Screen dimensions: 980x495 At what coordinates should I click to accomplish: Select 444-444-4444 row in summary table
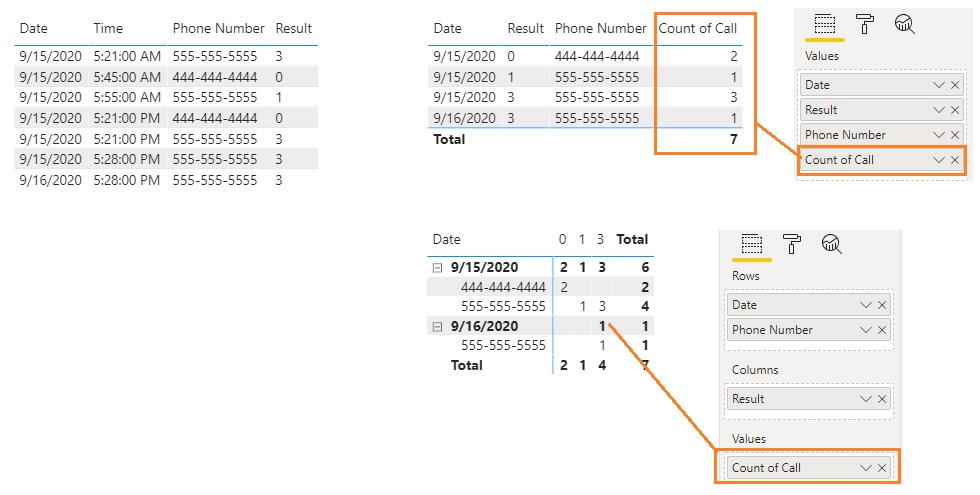[x=585, y=56]
